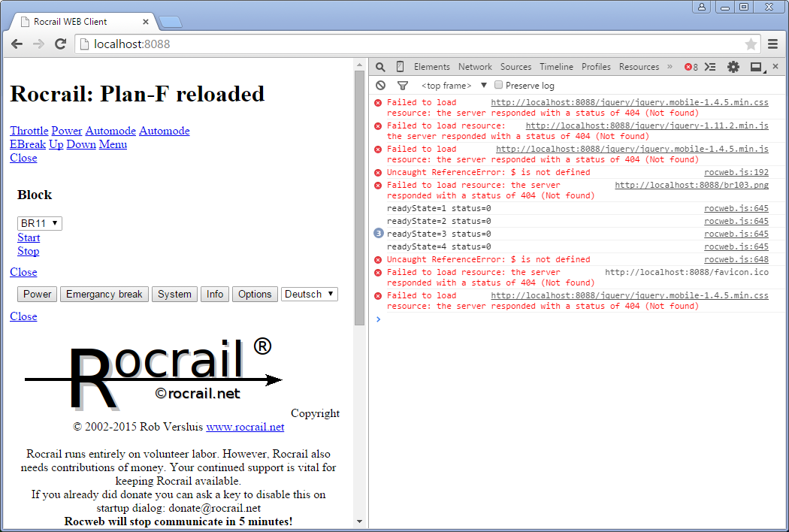
Task: Open the console filter funnel icon
Action: 402,86
